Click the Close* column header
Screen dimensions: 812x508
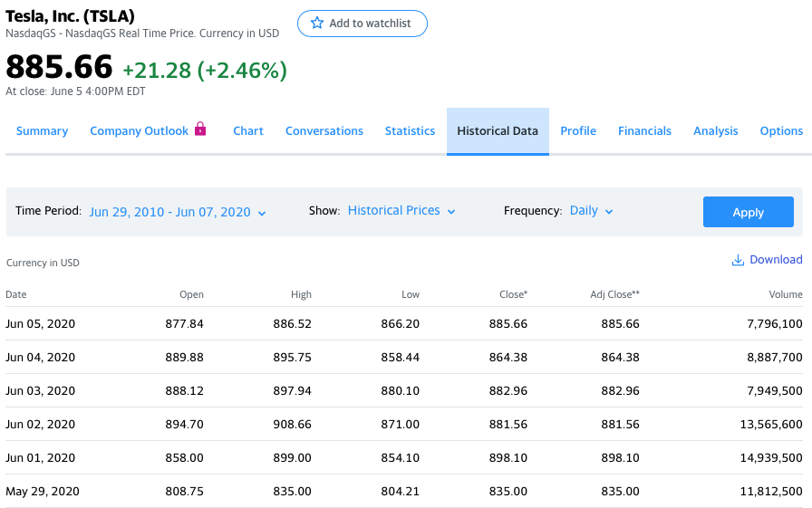click(x=513, y=294)
